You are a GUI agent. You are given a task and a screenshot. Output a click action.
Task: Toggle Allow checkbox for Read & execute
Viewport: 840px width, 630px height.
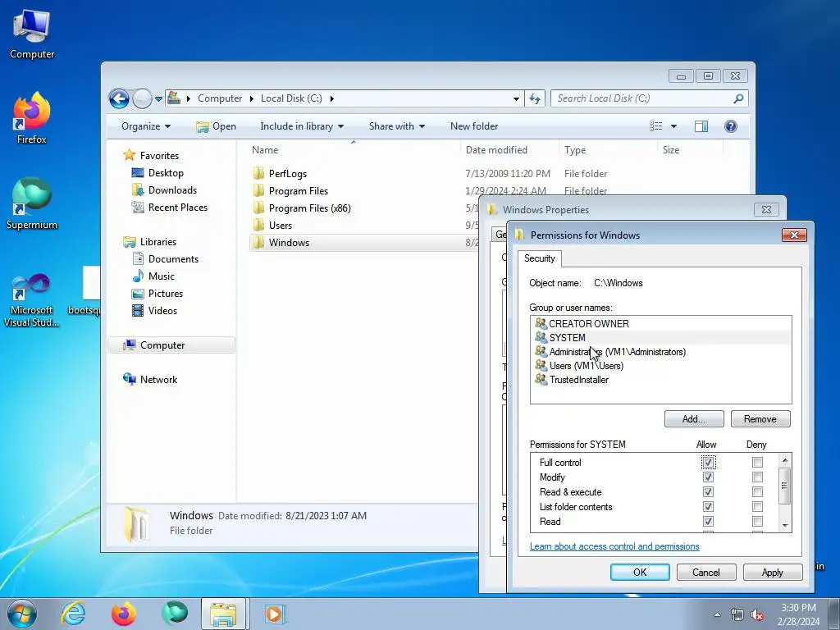708,491
